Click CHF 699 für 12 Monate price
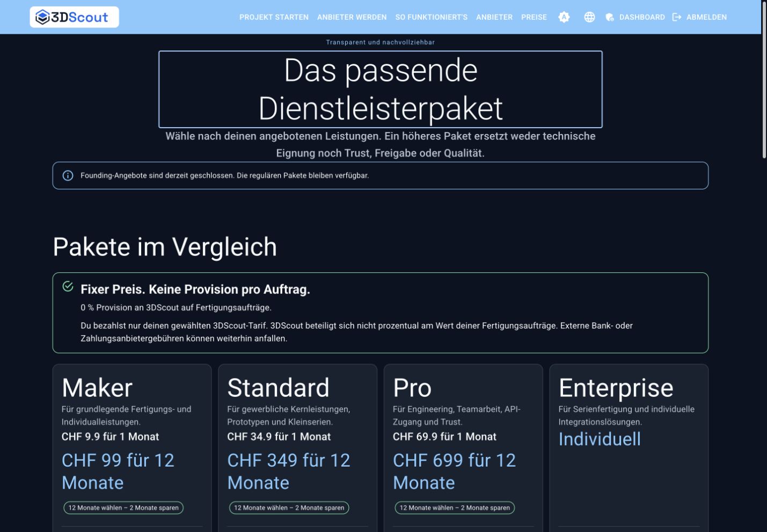The height and width of the screenshot is (532, 767). tap(454, 471)
